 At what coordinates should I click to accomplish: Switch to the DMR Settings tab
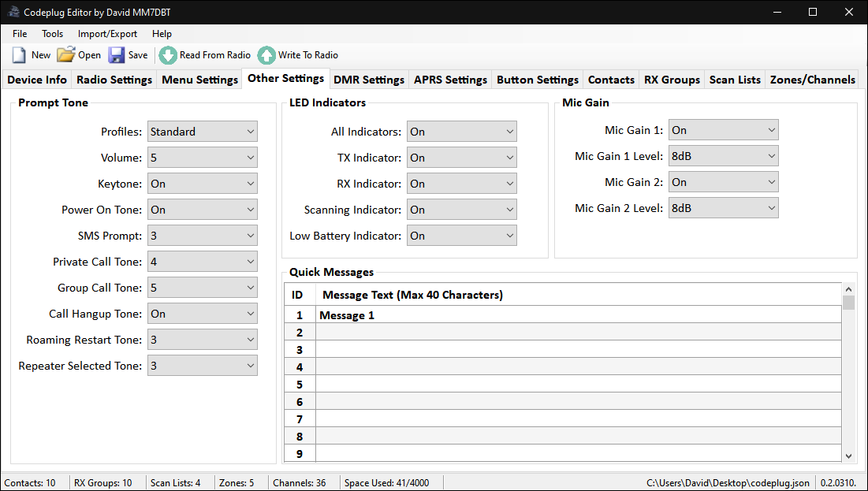coord(368,79)
